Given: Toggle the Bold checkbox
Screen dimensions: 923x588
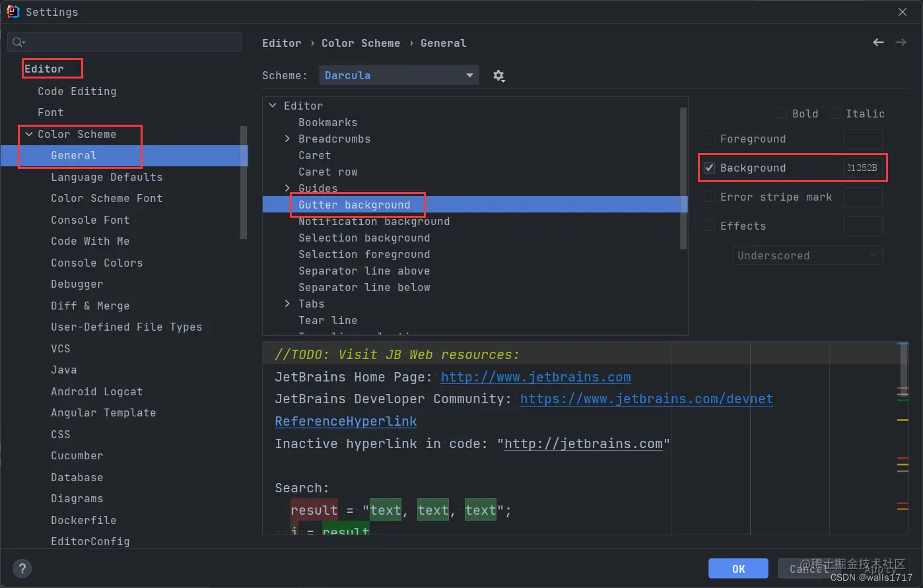Looking at the screenshot, I should tap(781, 114).
